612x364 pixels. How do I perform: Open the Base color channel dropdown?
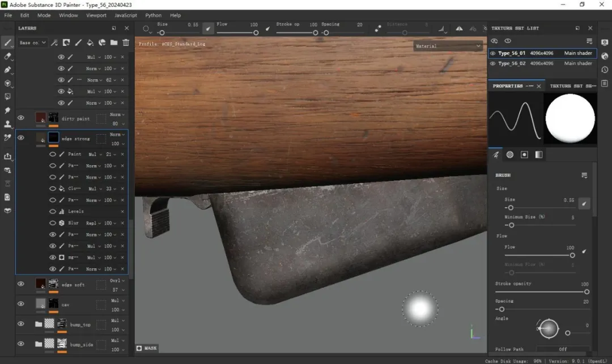point(33,42)
